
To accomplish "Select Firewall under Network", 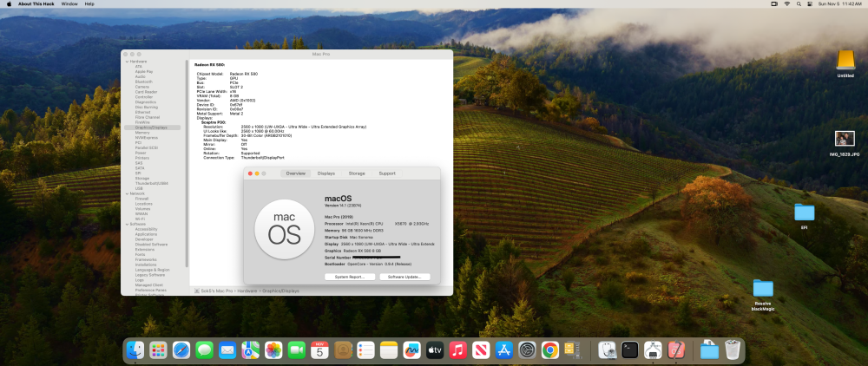I will pos(142,199).
